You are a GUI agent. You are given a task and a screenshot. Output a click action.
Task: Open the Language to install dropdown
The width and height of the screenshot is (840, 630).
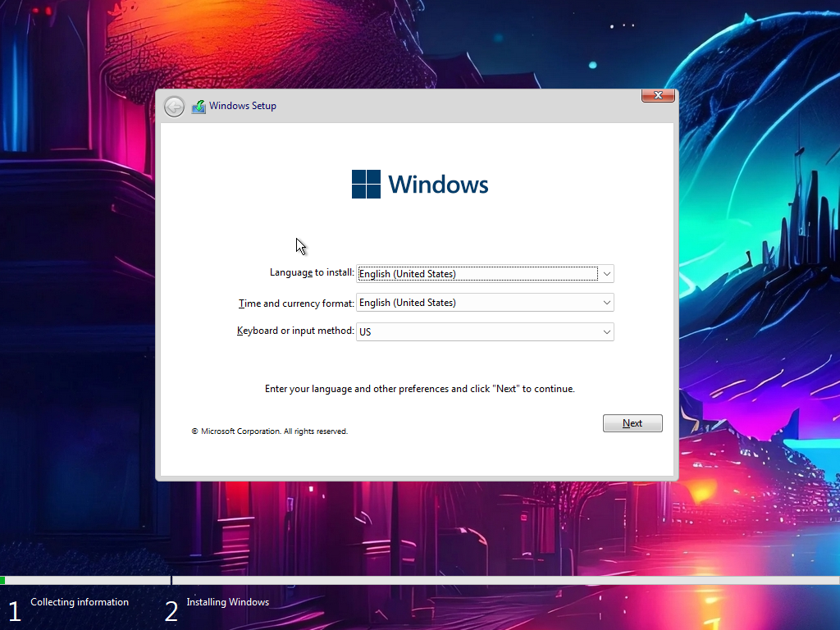coord(485,274)
